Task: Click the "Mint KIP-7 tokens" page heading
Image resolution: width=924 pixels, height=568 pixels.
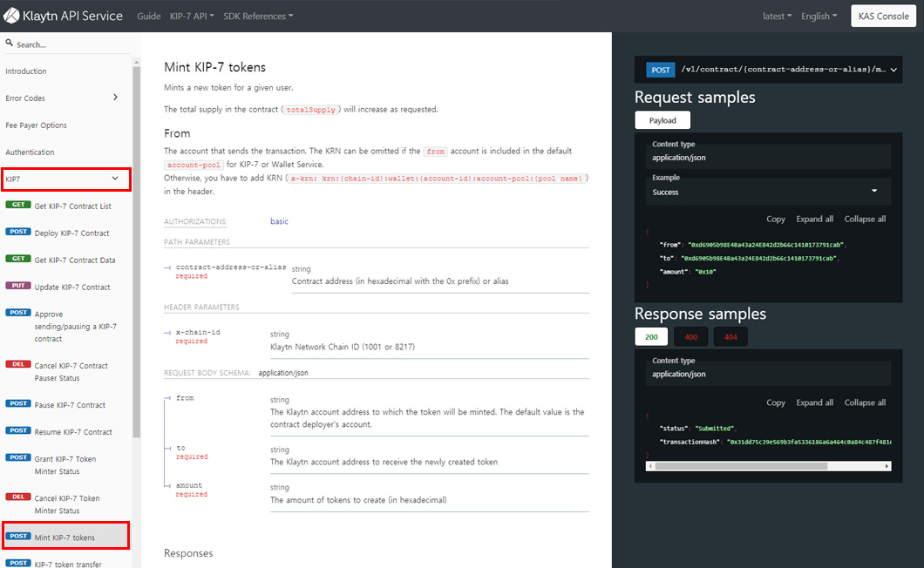Action: pyautogui.click(x=215, y=67)
